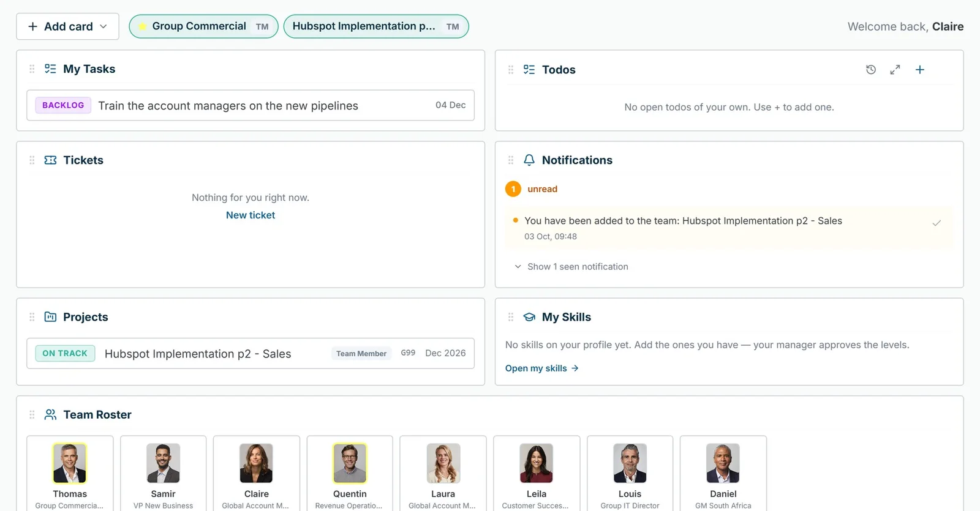Viewport: 980px width, 511px height.
Task: Select the Hubspot Implementation team chip
Action: pos(376,26)
